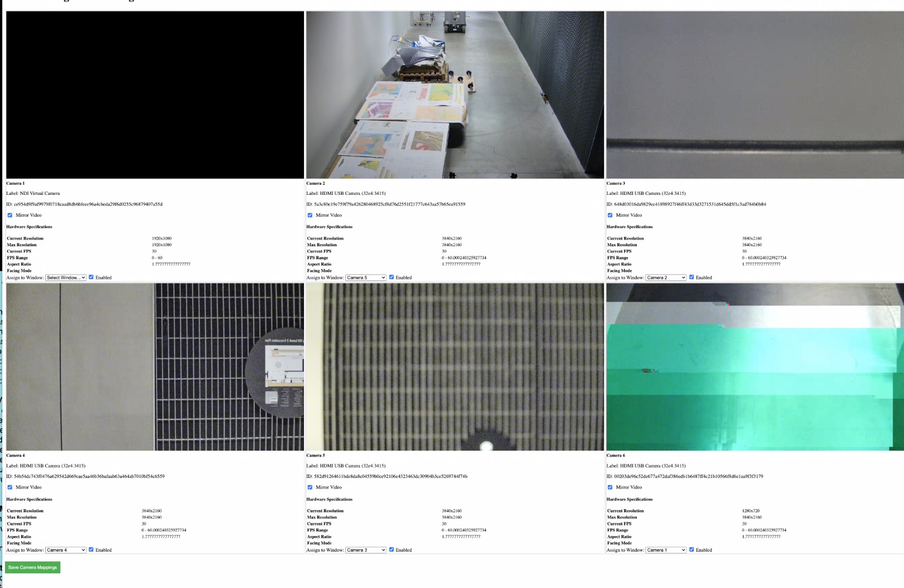This screenshot has width=904, height=588.
Task: Toggle Mirror Video checkbox for Camera 4
Action: [10, 487]
